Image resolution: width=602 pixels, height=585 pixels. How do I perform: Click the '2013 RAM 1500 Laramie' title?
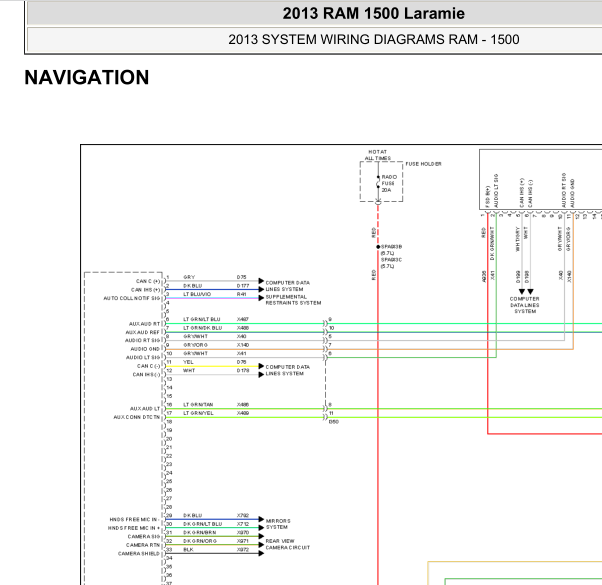[374, 13]
